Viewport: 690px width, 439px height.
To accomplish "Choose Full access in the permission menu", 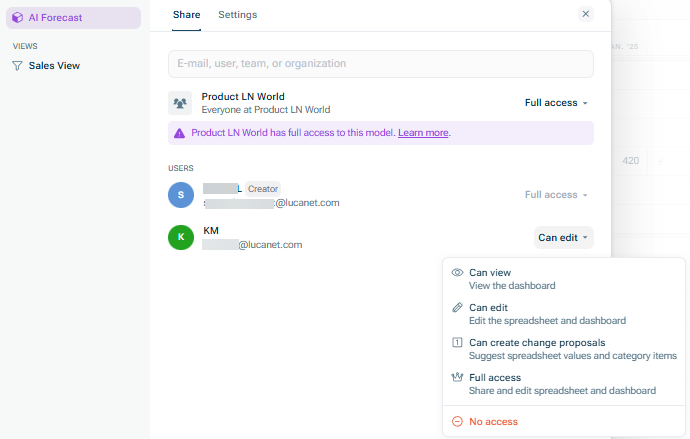I will pos(564,384).
